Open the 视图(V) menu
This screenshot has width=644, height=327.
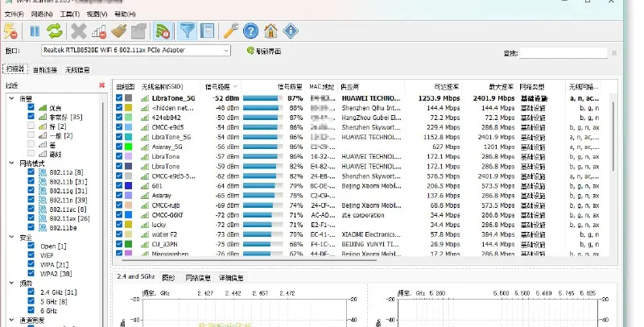97,14
